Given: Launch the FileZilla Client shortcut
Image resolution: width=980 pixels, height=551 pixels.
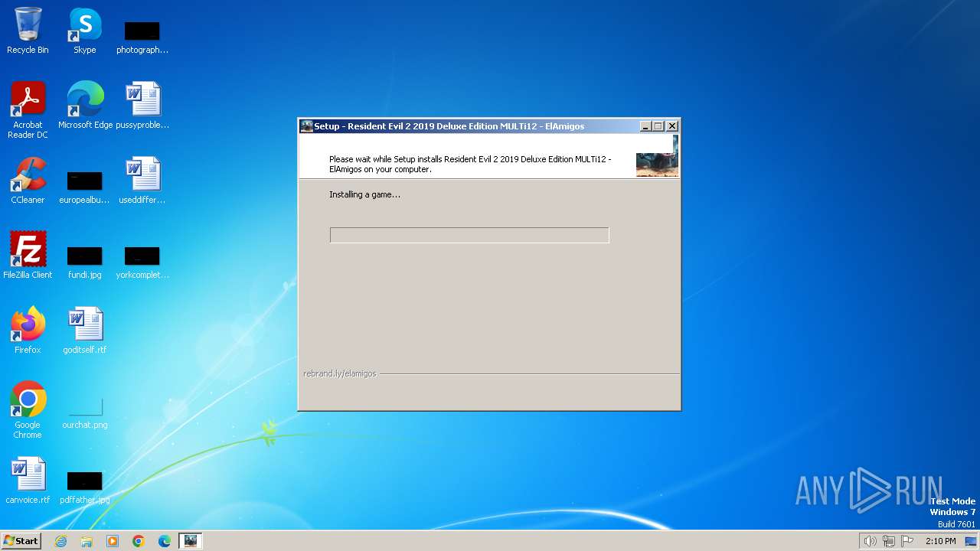Looking at the screenshot, I should 28,256.
